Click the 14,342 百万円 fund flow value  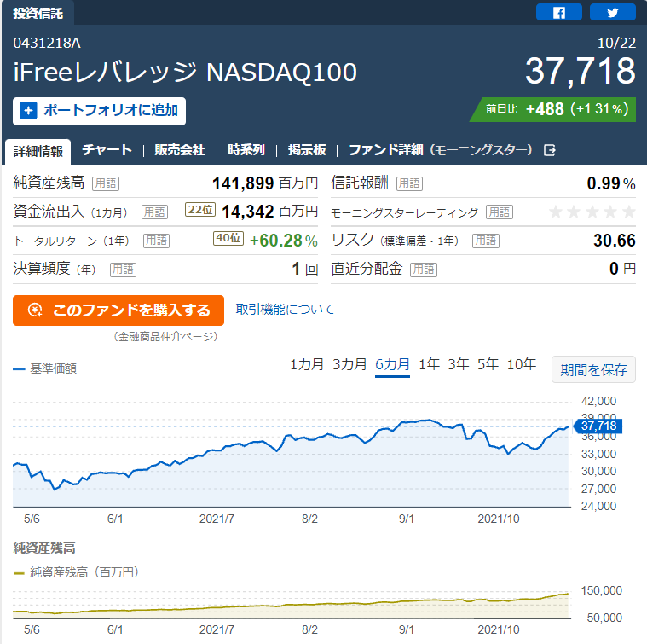270,212
